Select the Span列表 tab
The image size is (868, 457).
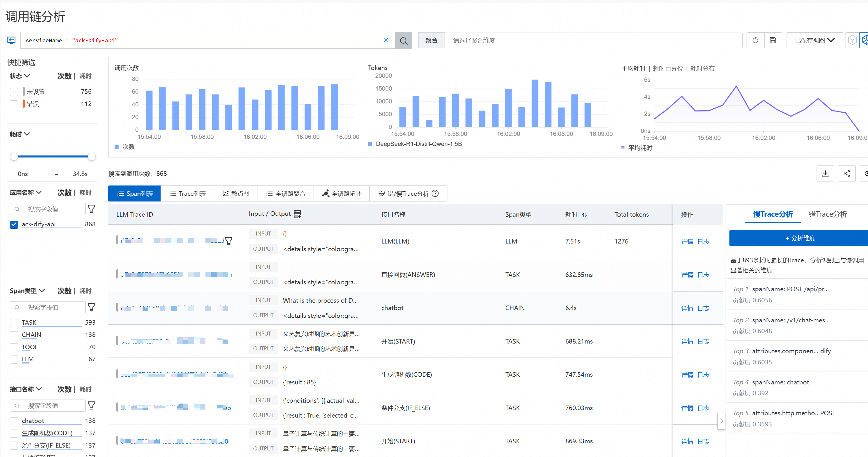[x=135, y=193]
